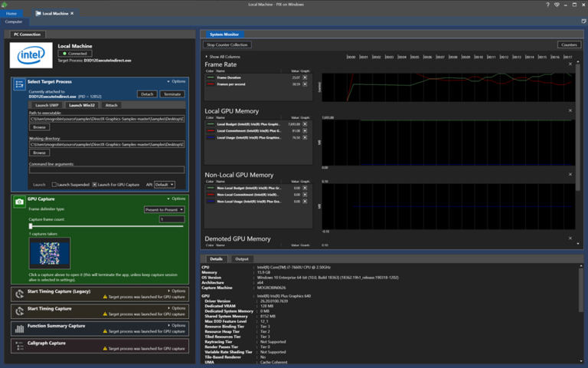Open help via the question mark icon
Viewport: 588px width, 368px height.
tap(547, 5)
